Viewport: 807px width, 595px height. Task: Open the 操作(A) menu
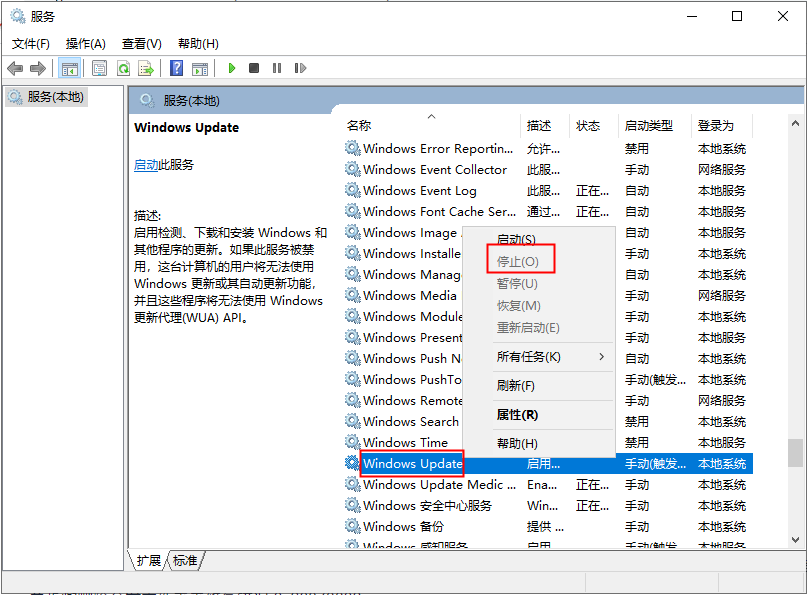(86, 44)
